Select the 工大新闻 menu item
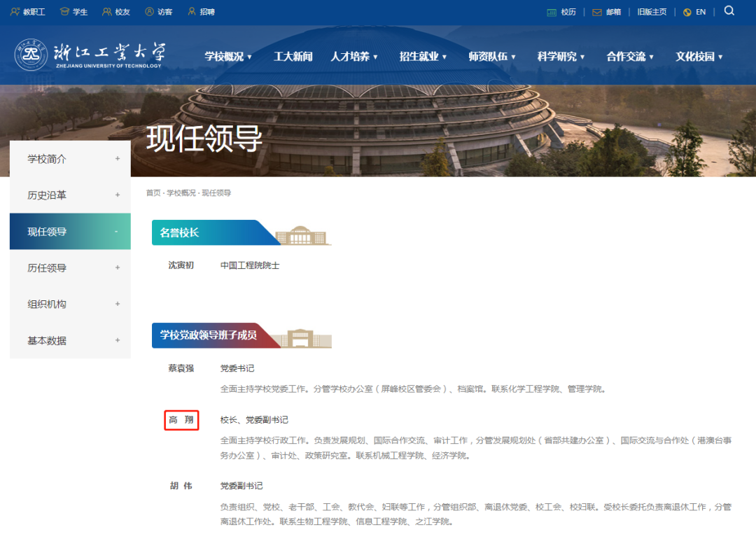756x539 pixels. 293,57
